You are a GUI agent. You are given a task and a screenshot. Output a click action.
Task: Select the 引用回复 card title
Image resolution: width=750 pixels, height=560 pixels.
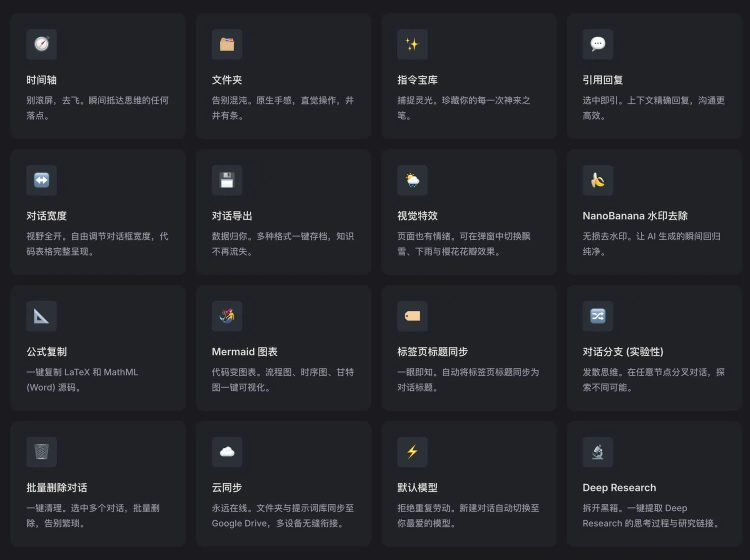point(603,80)
